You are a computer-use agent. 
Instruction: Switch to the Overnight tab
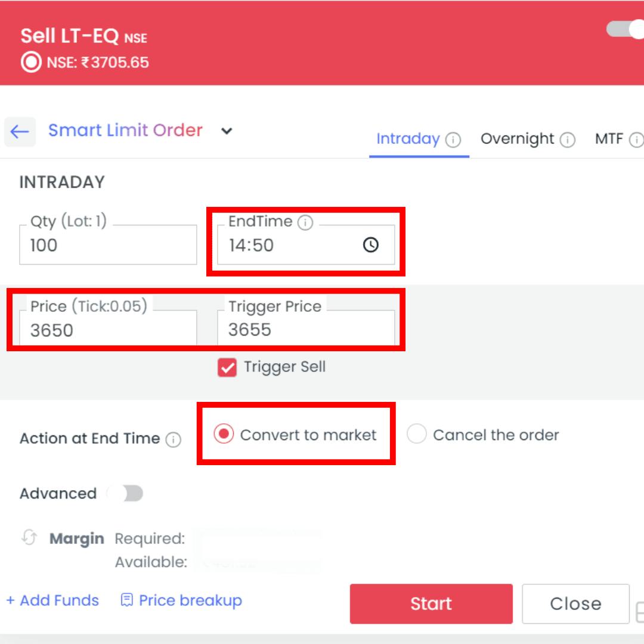pyautogui.click(x=518, y=139)
